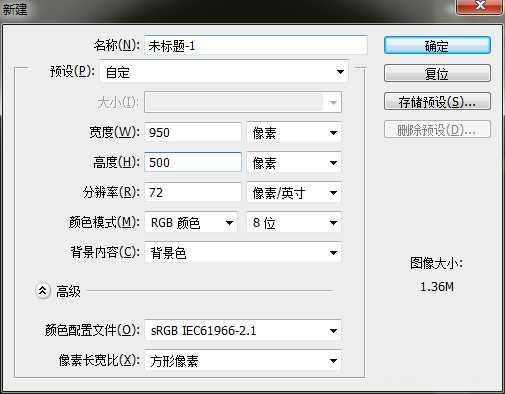The image size is (505, 394).
Task: Open 颜色模式 RGB 颜色 dropdown
Action: 191,223
